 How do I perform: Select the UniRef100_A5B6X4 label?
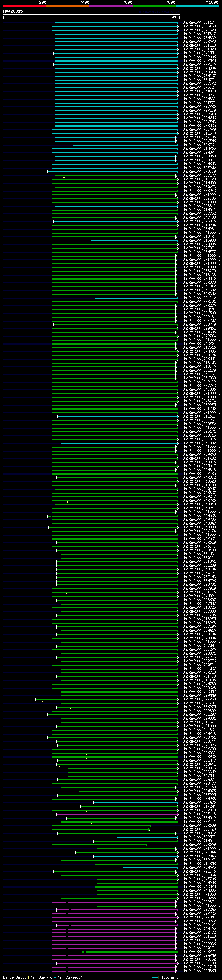pyautogui.click(x=199, y=72)
